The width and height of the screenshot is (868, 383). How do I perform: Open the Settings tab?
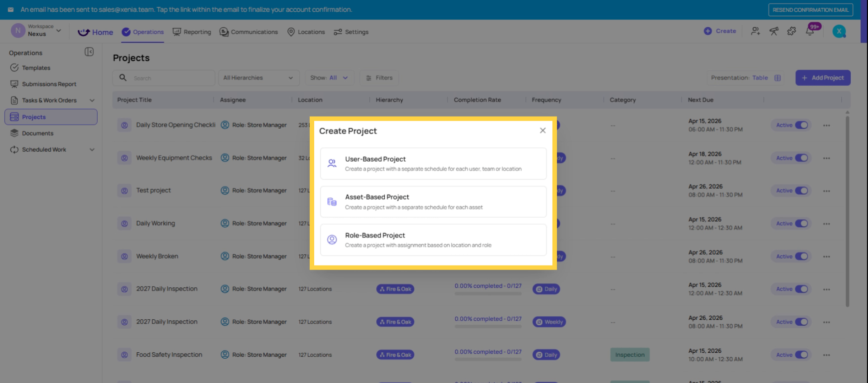[x=351, y=32]
